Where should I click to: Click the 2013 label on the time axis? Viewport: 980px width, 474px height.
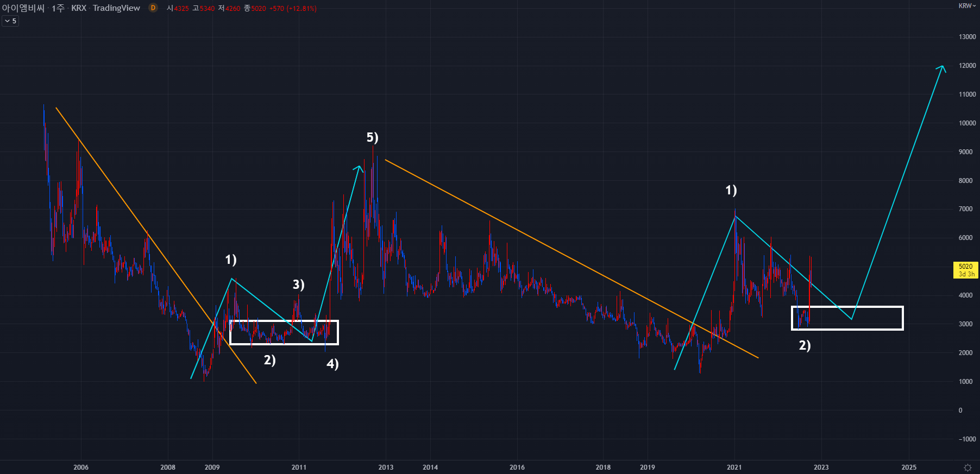tap(386, 467)
